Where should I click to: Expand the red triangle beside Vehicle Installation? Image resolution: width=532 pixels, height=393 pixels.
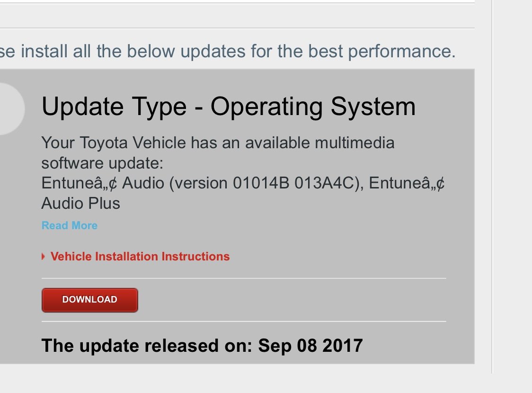pyautogui.click(x=44, y=256)
